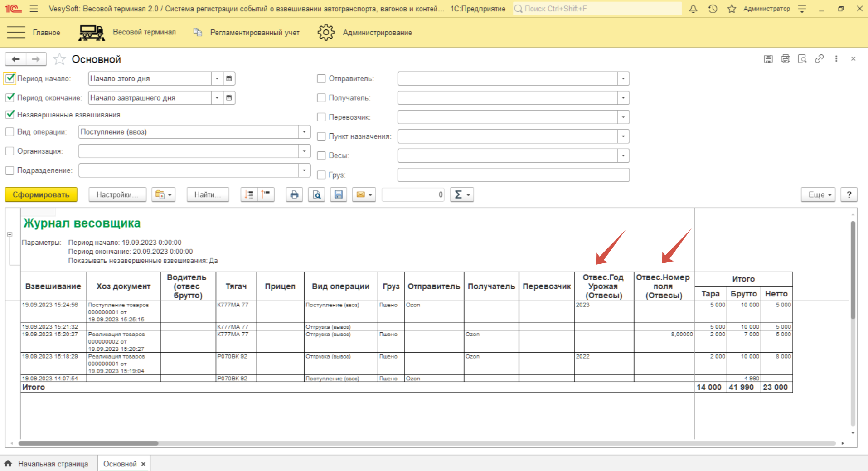Save the report using floppy disk icon

(338, 195)
